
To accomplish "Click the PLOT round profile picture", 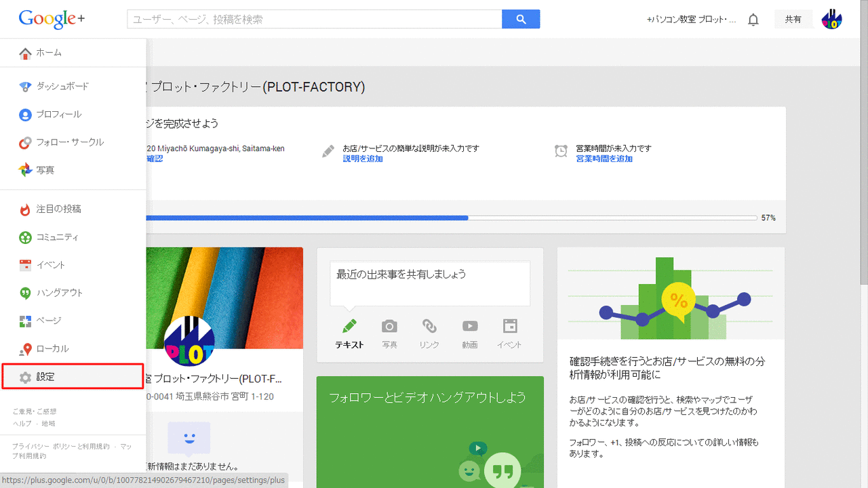I will [189, 341].
